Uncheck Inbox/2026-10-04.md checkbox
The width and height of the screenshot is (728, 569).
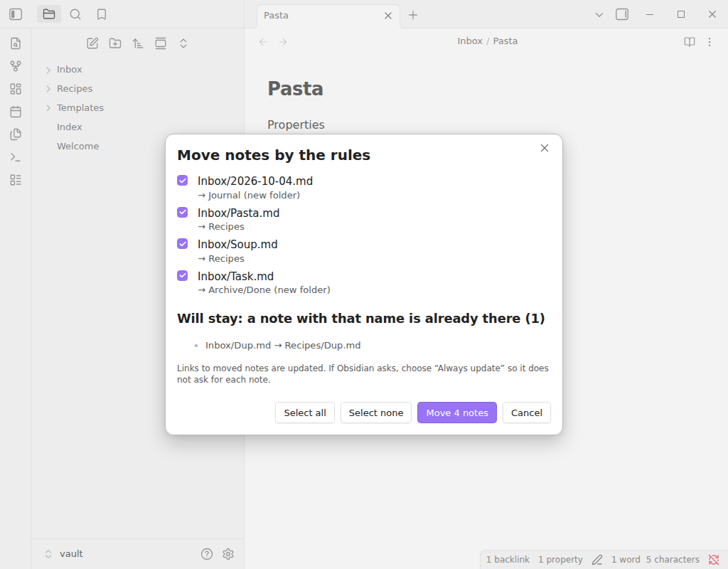(183, 181)
